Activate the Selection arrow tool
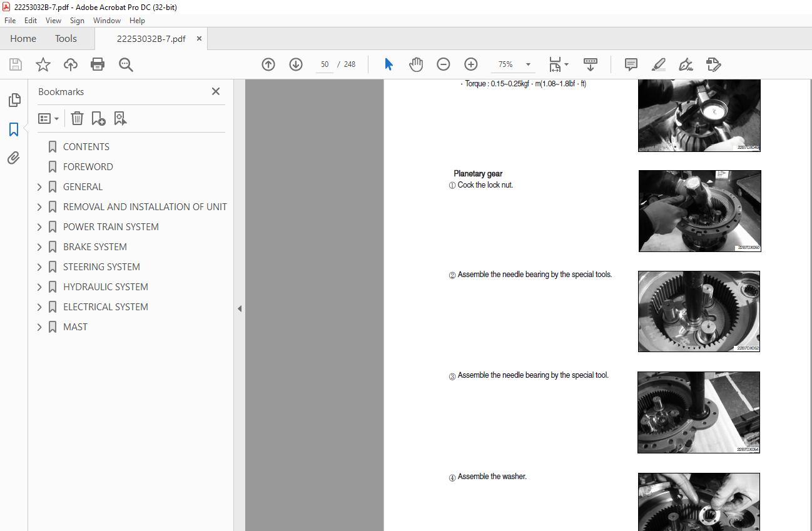This screenshot has height=531, width=812. [388, 64]
